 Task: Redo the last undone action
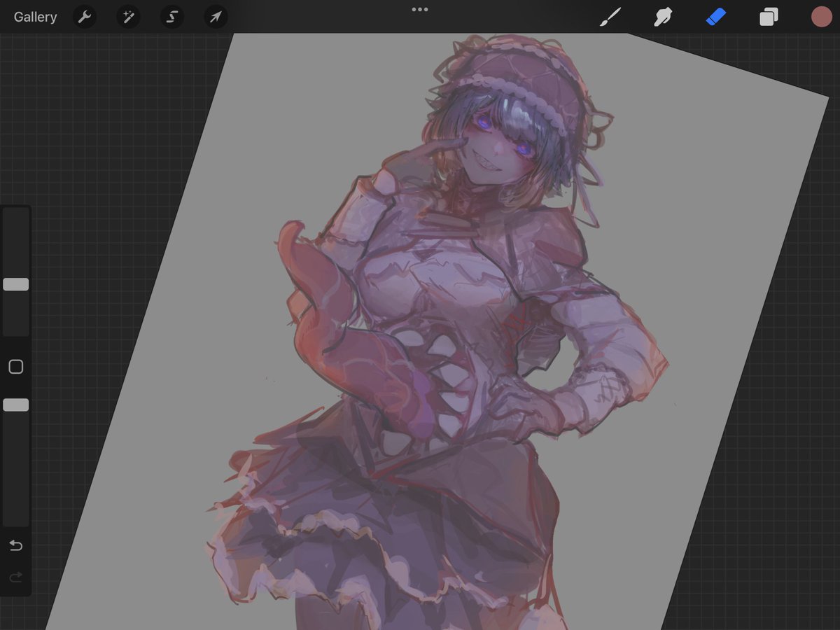15,577
